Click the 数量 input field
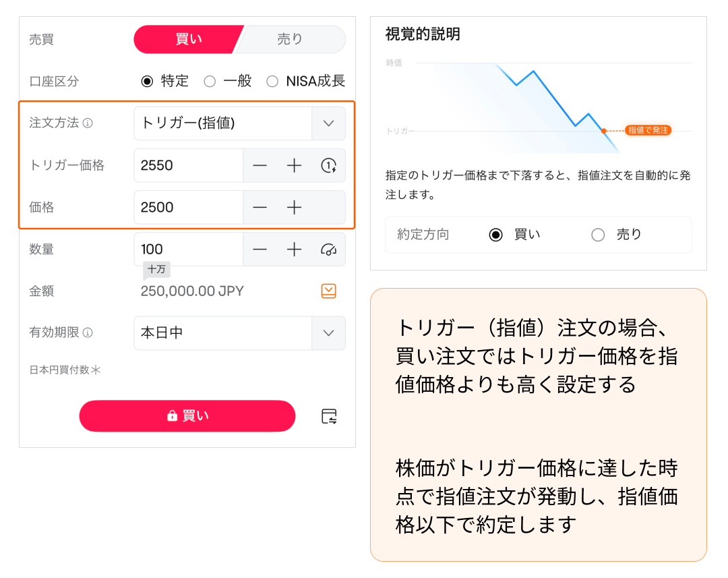This screenshot has width=728, height=578. pos(188,250)
